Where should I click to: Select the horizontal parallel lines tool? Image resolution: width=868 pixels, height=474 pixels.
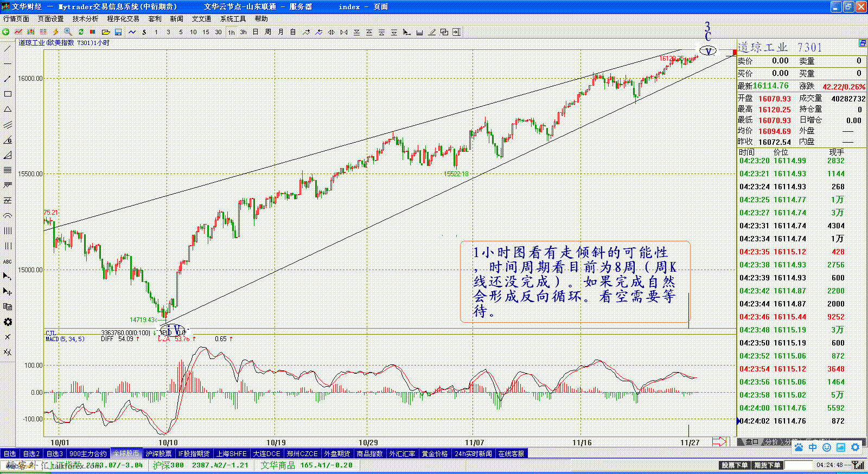click(x=8, y=170)
